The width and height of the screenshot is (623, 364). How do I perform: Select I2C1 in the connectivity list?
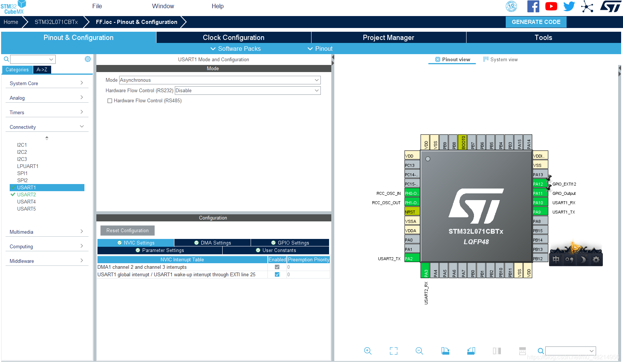tap(22, 145)
